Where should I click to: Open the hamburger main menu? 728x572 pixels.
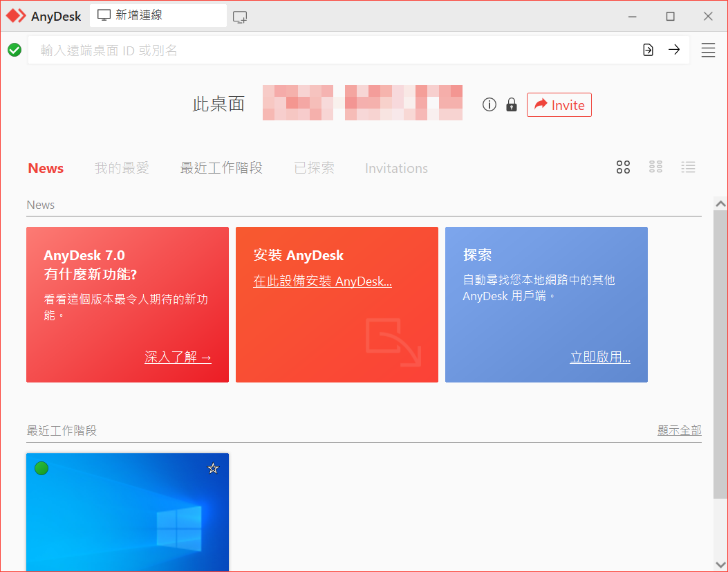[708, 49]
